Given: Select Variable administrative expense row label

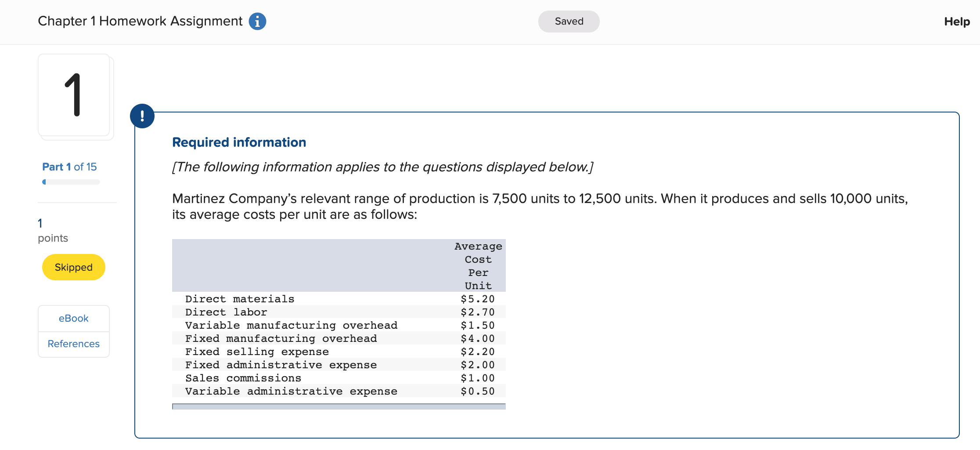Looking at the screenshot, I should tap(291, 391).
